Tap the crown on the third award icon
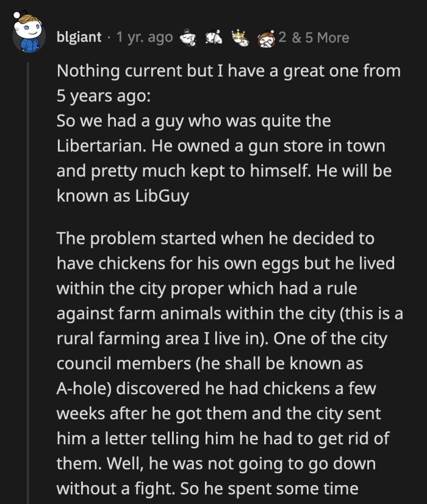The image size is (427, 504). [237, 34]
